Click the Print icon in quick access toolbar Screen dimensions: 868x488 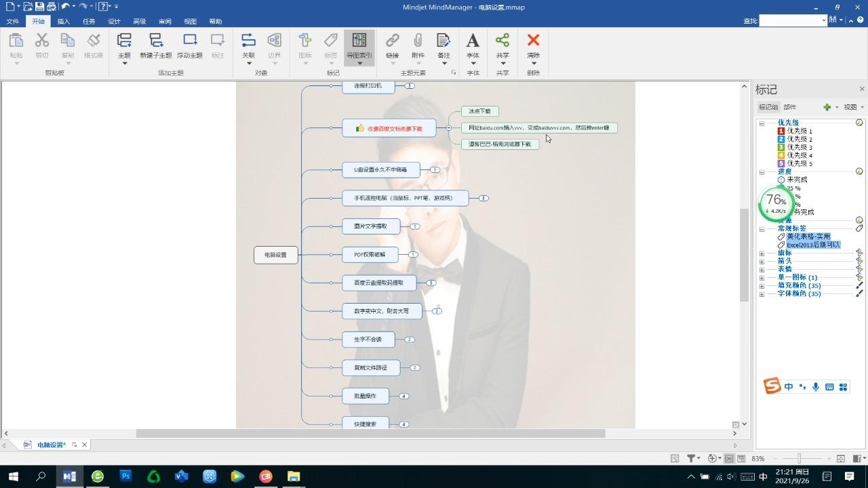pyautogui.click(x=52, y=7)
